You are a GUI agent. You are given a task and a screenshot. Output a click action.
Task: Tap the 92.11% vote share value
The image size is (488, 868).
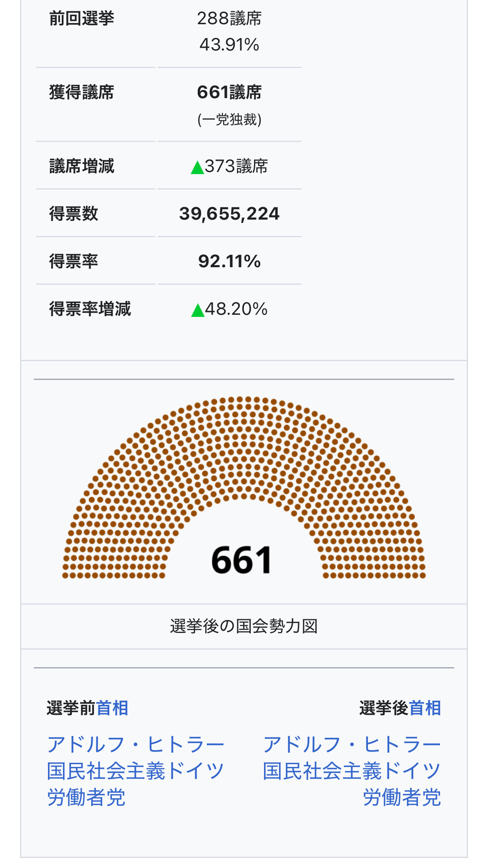[x=229, y=261]
